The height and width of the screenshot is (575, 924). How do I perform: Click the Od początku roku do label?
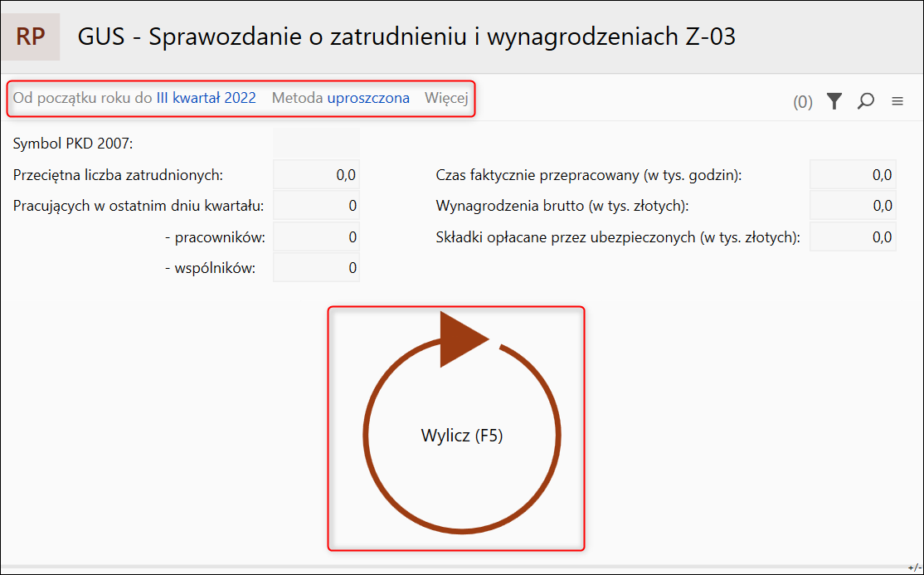click(x=82, y=98)
